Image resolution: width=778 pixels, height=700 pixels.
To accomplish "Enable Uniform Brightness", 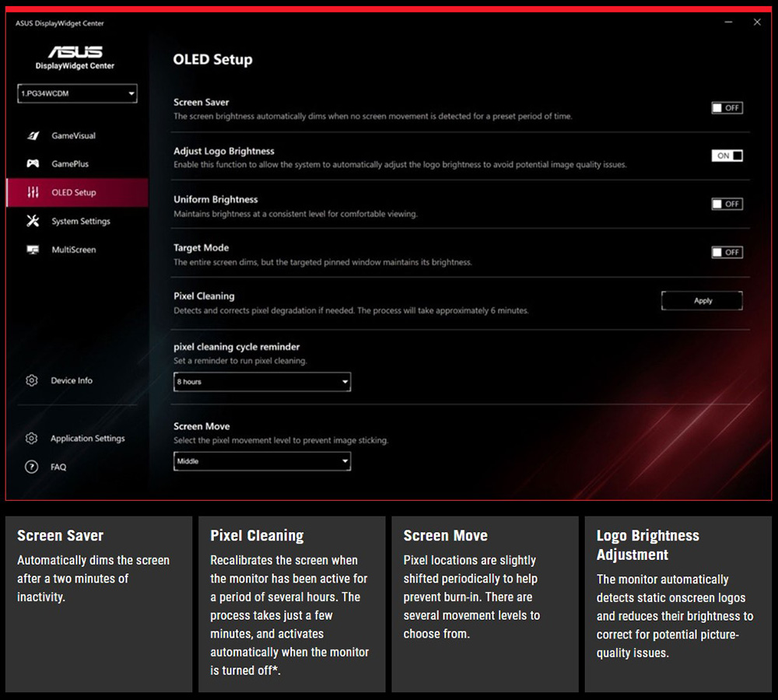I will coord(726,204).
